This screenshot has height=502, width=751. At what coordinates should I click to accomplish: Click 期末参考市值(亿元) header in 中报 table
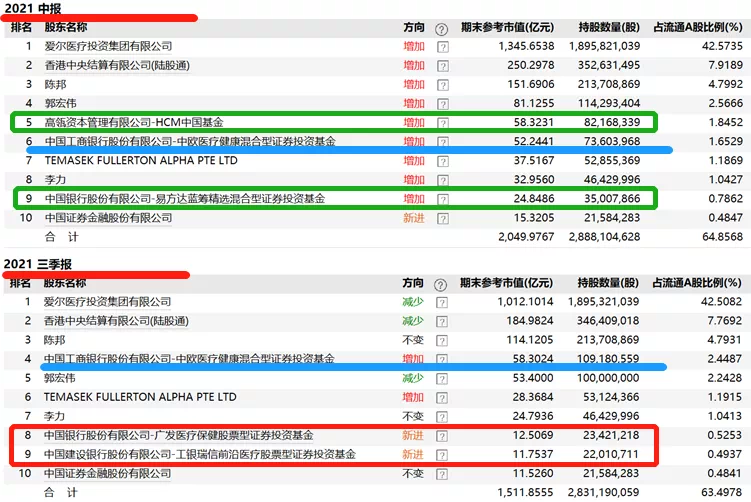(507, 27)
